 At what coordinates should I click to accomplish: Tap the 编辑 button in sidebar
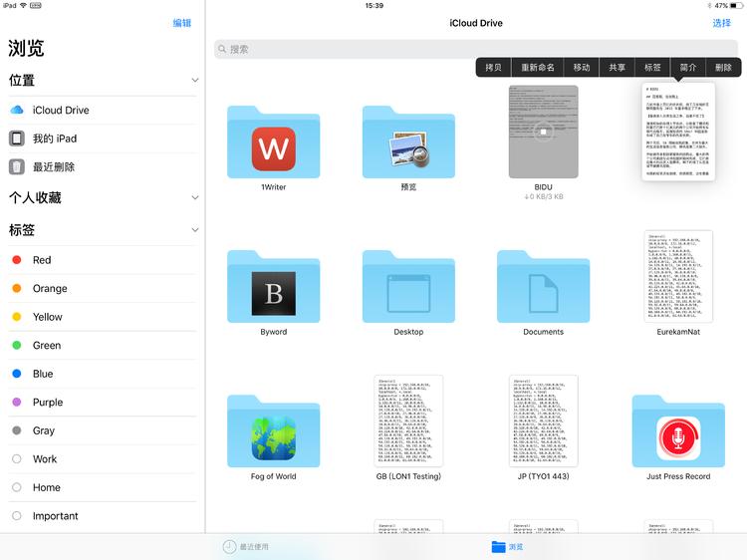182,23
